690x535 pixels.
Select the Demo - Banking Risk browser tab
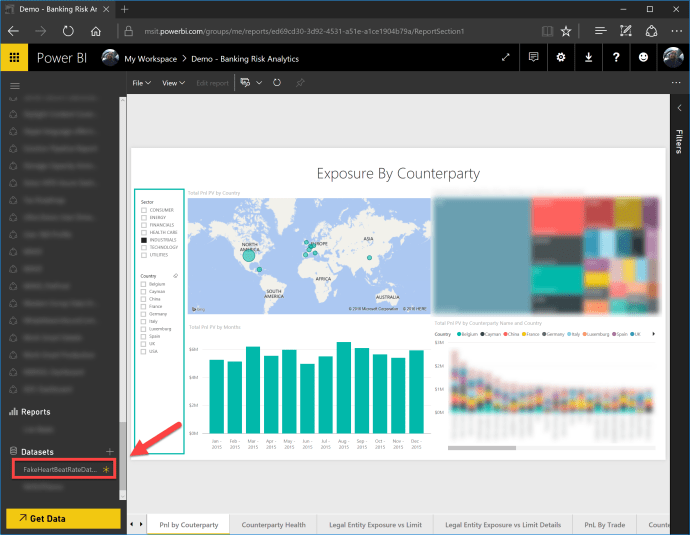tap(58, 9)
